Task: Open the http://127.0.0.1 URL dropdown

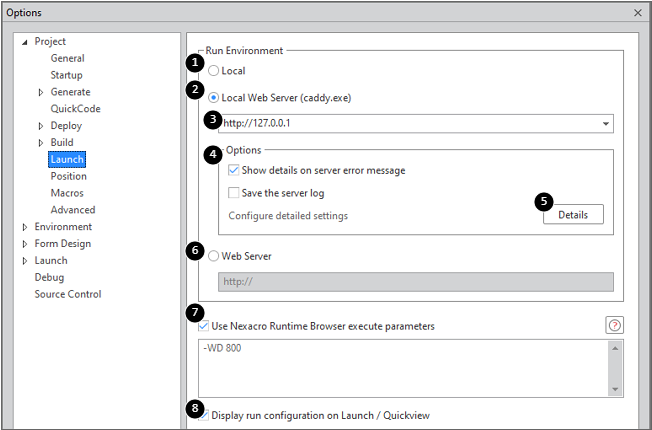Action: (606, 124)
